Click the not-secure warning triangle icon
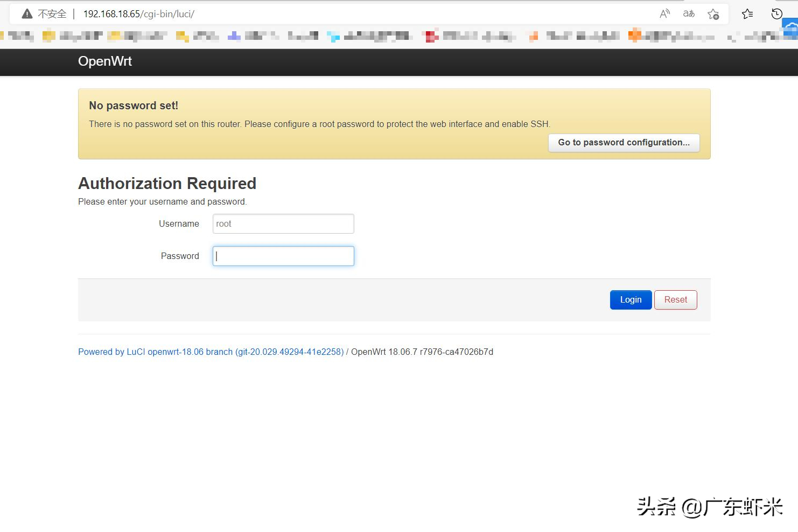The image size is (798, 532). pos(27,14)
